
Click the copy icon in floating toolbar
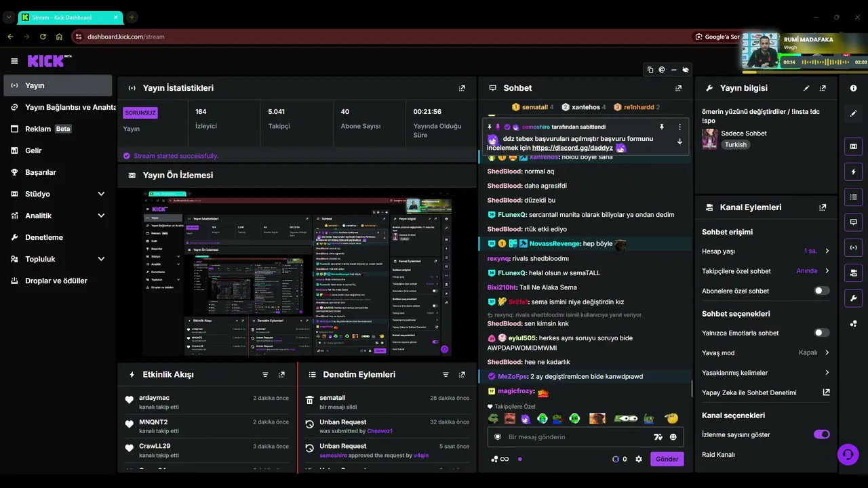click(650, 70)
